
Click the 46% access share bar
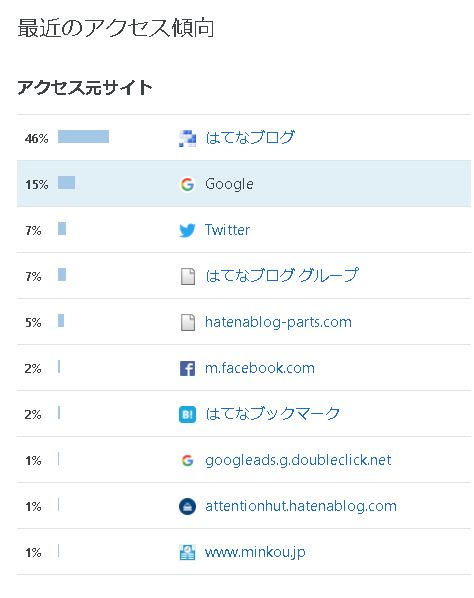pos(84,137)
